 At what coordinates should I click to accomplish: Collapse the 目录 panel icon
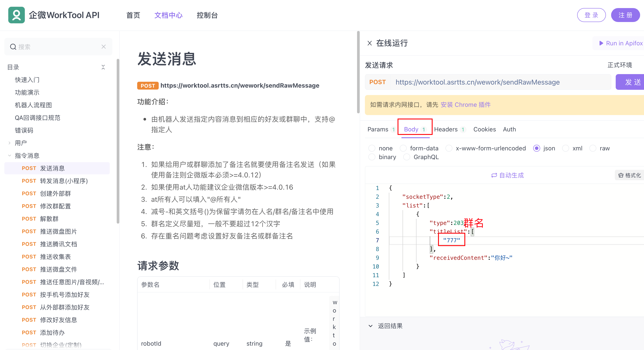pyautogui.click(x=103, y=67)
